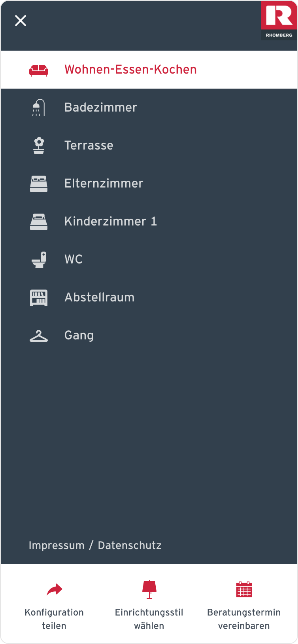Select the plant icon beside Terrasse
The height and width of the screenshot is (644, 298).
(x=39, y=145)
